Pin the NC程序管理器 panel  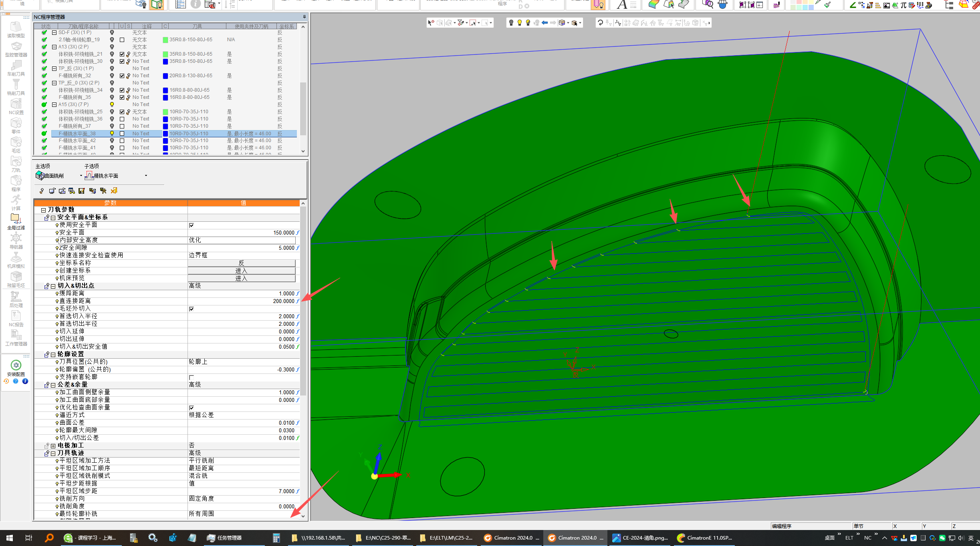(x=304, y=17)
